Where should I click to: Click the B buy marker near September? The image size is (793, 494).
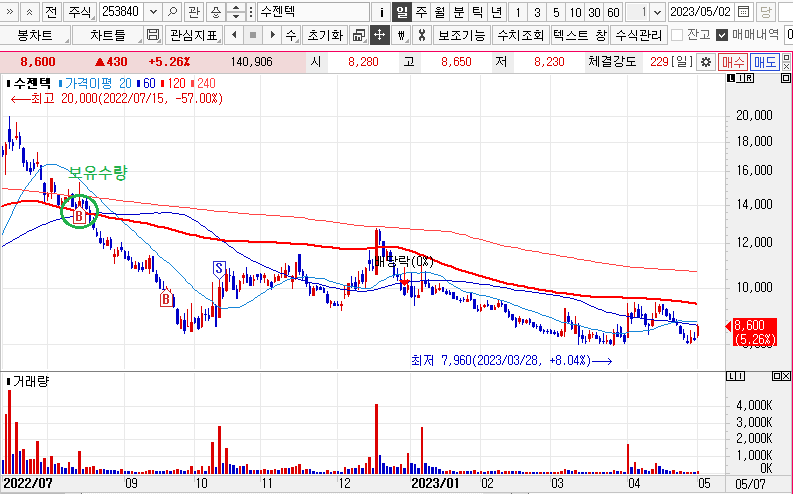pyautogui.click(x=165, y=299)
